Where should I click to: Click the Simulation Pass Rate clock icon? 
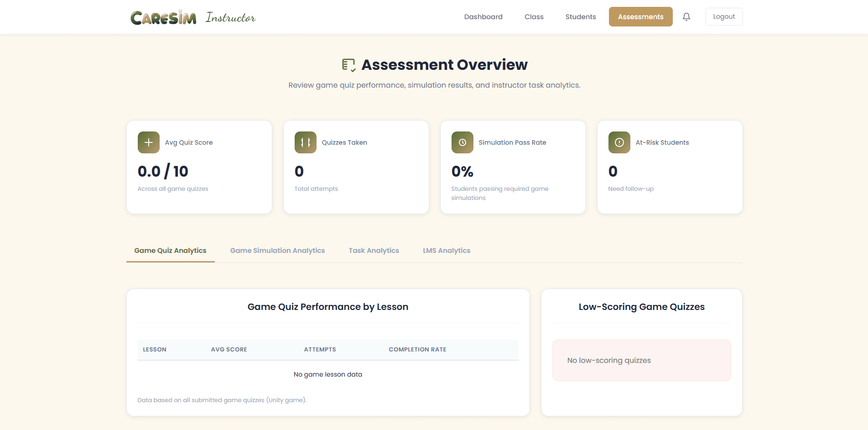[462, 142]
